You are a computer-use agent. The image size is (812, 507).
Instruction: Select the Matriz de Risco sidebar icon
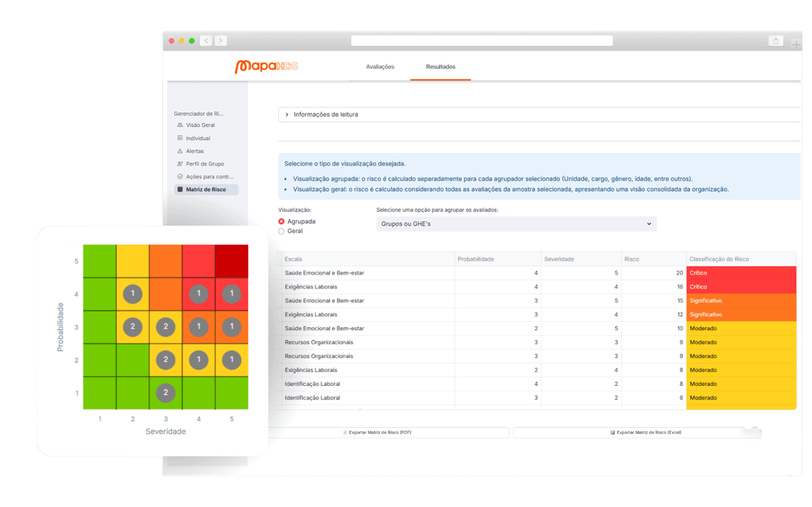180,190
